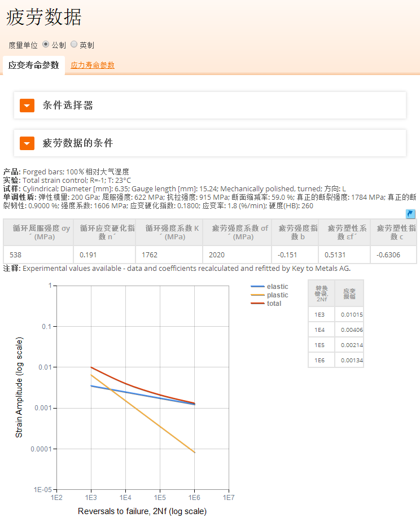420x522 pixels.
Task: Expand the 疲劳数据的条件 panel title
Action: (x=78, y=143)
